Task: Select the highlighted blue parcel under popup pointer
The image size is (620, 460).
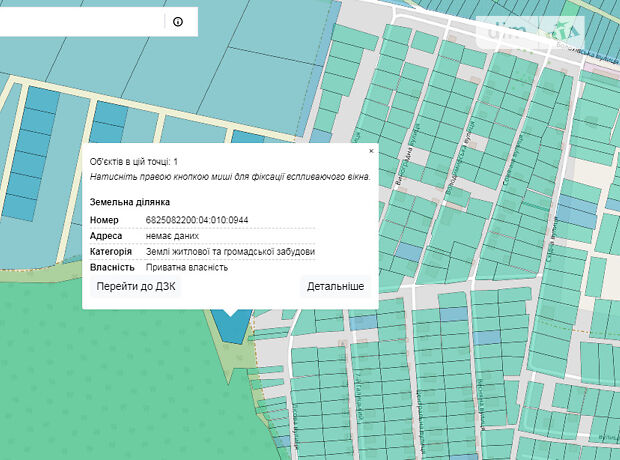Action: click(231, 328)
